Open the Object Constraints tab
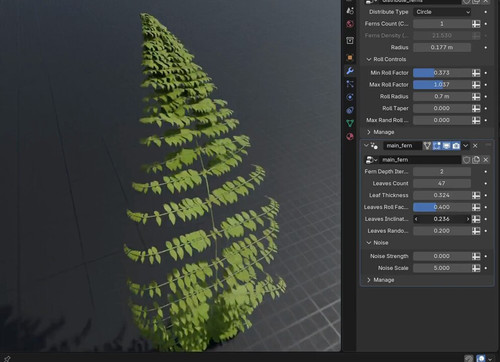Image resolution: width=500 pixels, height=362 pixels. coord(350,110)
